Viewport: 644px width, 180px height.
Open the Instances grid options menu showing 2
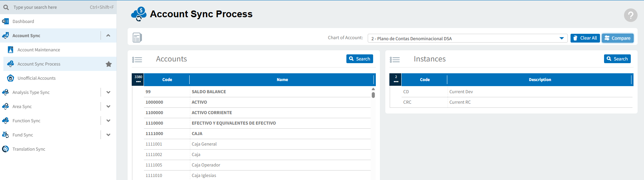(x=395, y=79)
